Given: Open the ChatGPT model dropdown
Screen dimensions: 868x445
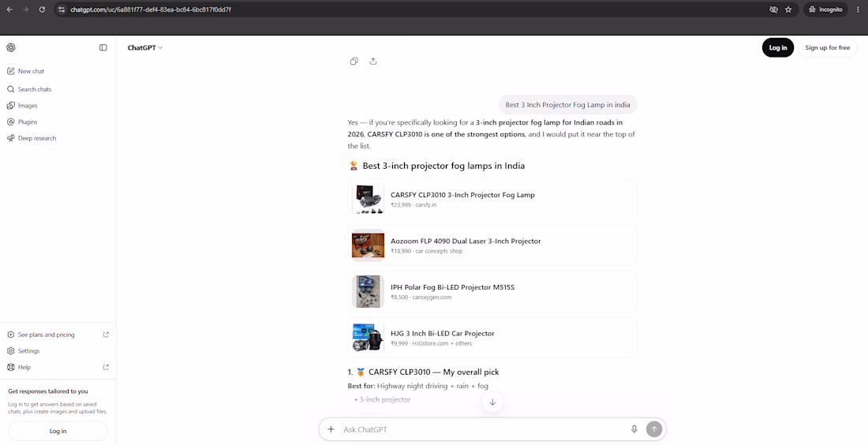Looking at the screenshot, I should pos(145,47).
